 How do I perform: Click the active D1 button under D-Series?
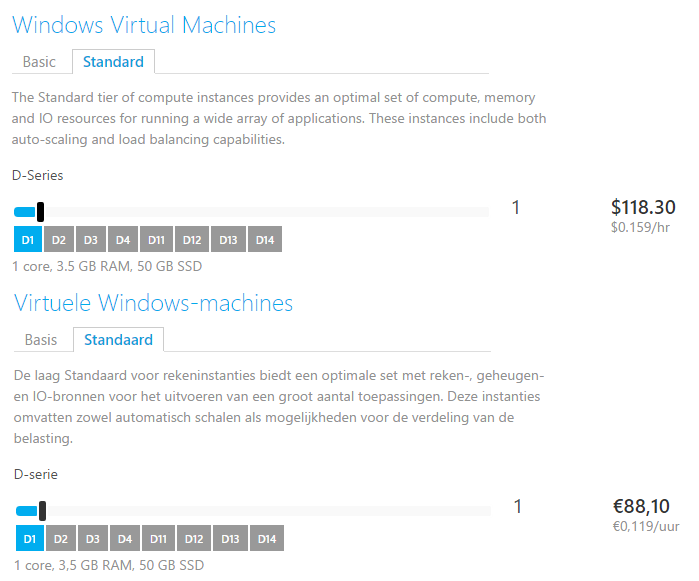[28, 240]
